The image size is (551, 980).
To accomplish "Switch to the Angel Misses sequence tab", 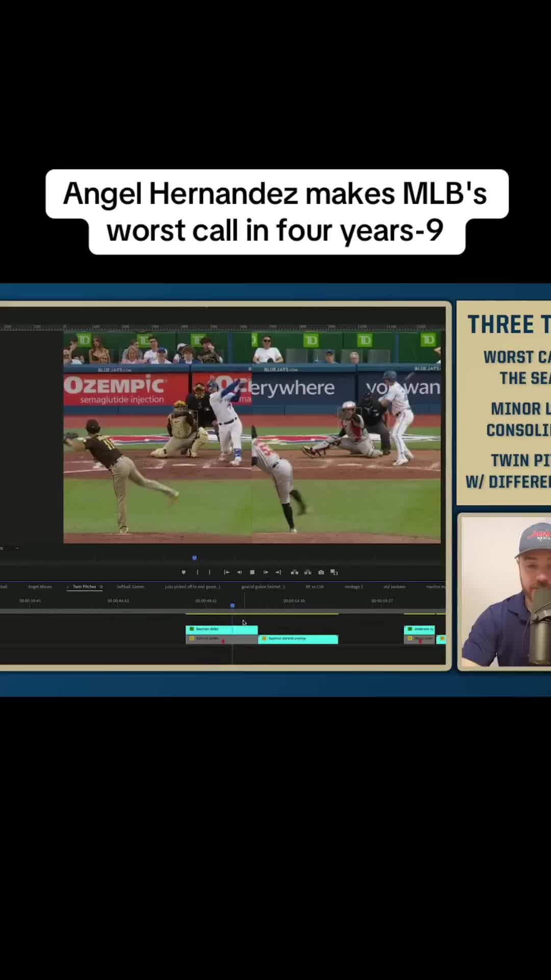I will [x=40, y=586].
